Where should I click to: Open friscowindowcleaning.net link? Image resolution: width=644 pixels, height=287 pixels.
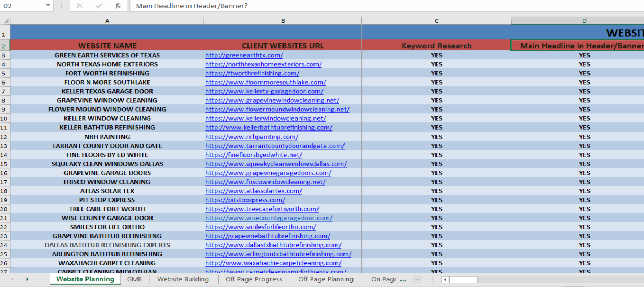coord(265,182)
